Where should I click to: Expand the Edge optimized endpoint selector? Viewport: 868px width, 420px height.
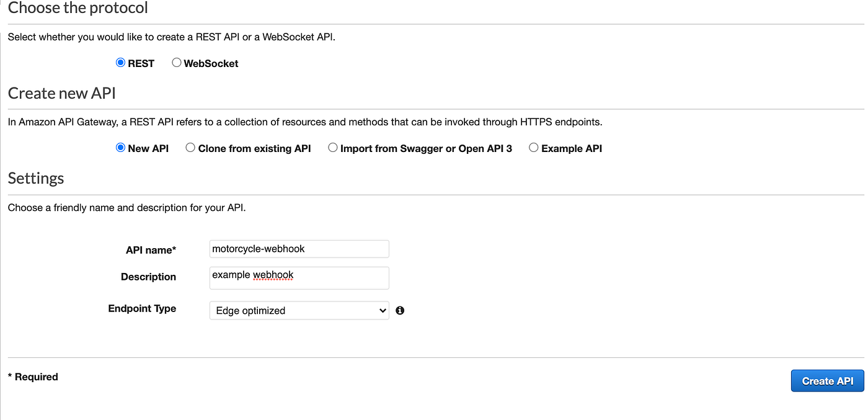point(299,310)
